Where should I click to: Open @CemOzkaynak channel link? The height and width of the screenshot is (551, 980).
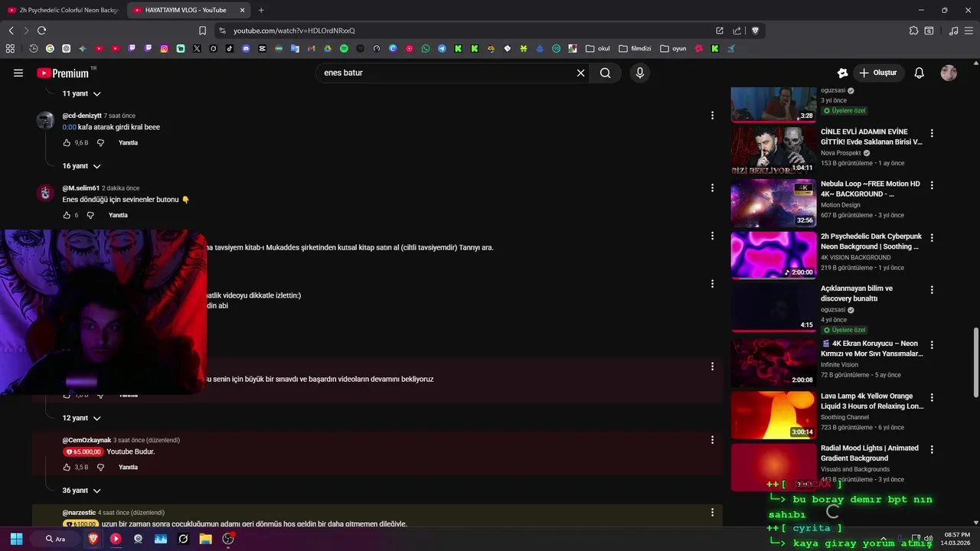pyautogui.click(x=87, y=440)
